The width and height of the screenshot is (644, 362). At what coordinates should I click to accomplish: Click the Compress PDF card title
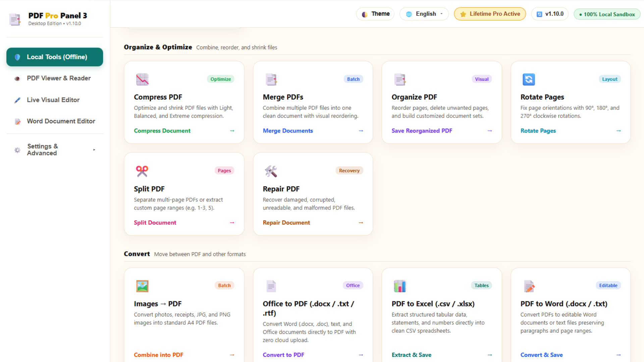158,97
